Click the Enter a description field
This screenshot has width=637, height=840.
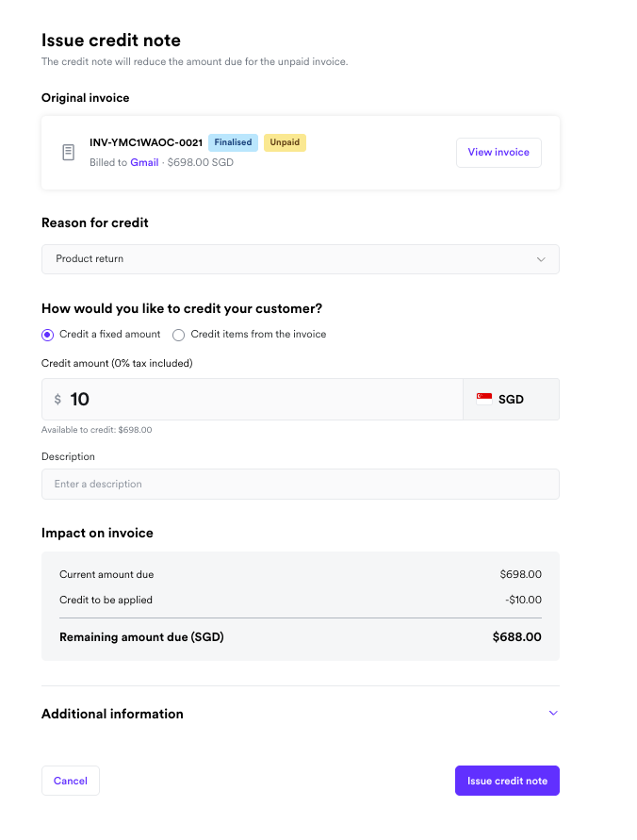tap(300, 483)
